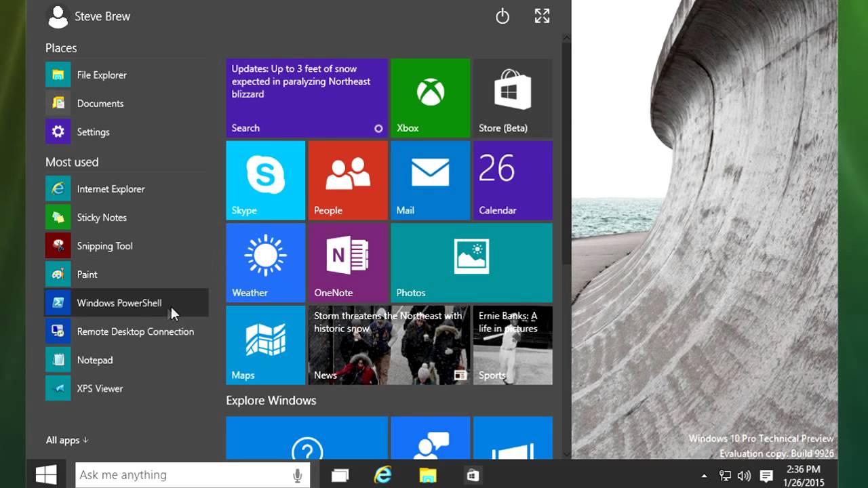Viewport: 868px width, 488px height.
Task: Expand the All apps list
Action: [x=67, y=441]
